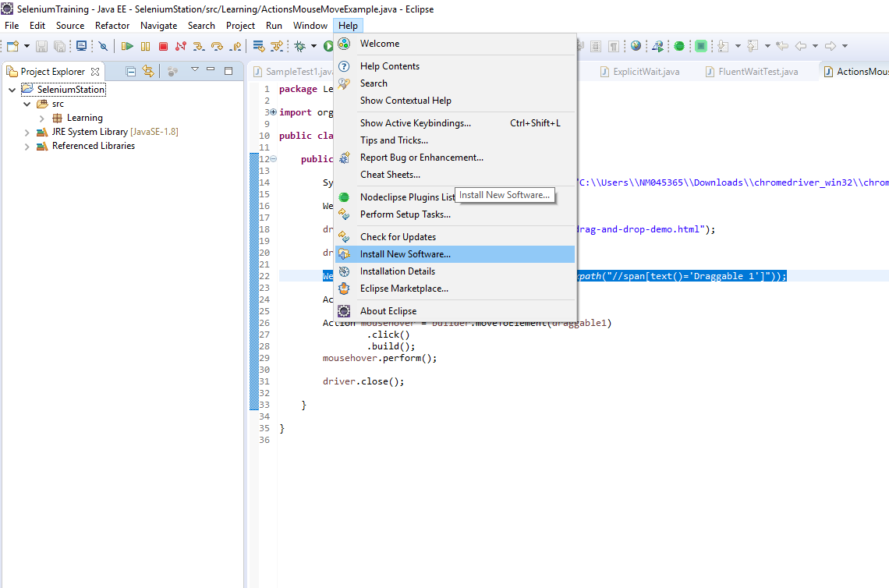Collapse the src folder node
The image size is (889, 588).
coord(27,104)
